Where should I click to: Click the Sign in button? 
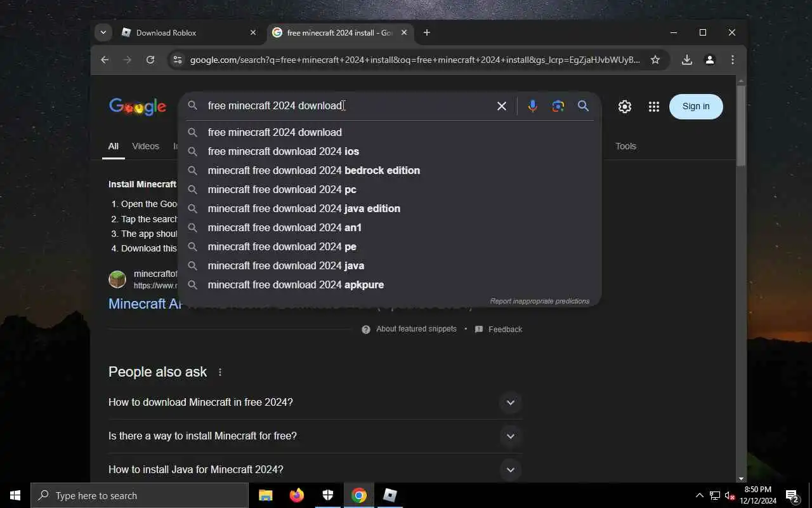pos(696,107)
